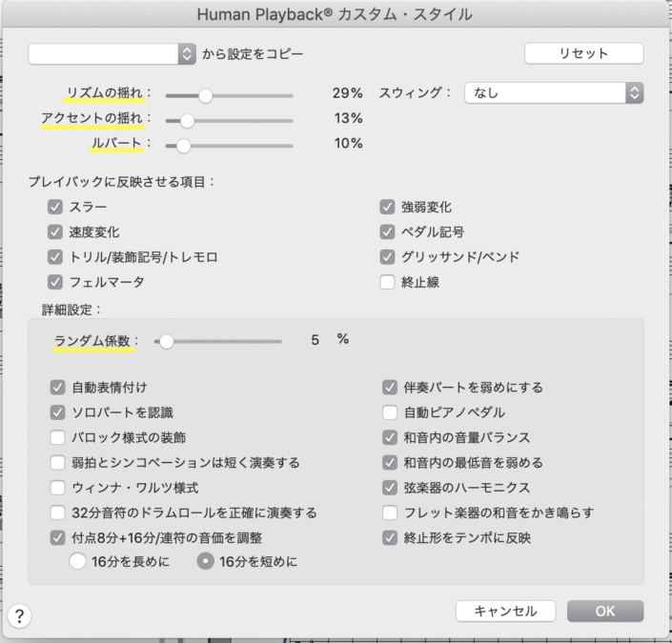Select the 16分を短めに radio button
This screenshot has width=672, height=643.
[205, 561]
